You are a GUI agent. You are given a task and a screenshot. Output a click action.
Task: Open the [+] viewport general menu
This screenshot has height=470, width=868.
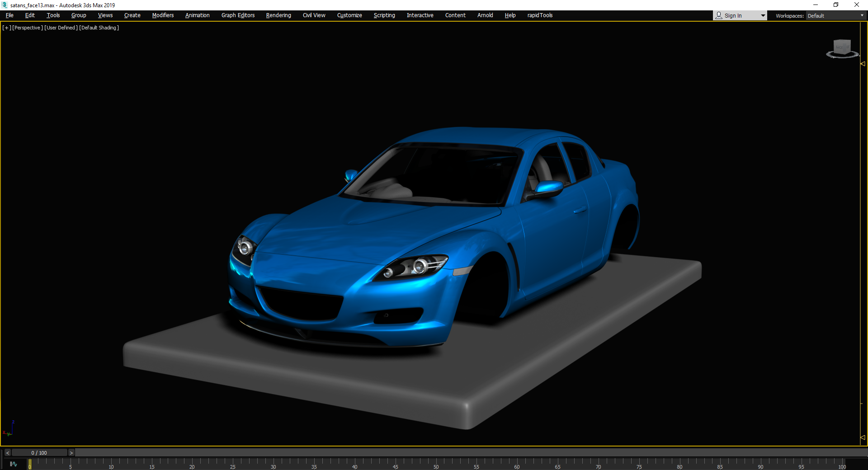click(7, 28)
